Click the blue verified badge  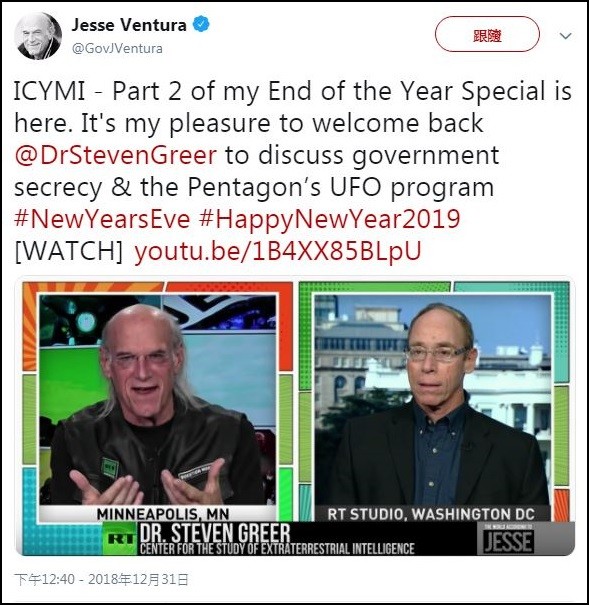201,24
